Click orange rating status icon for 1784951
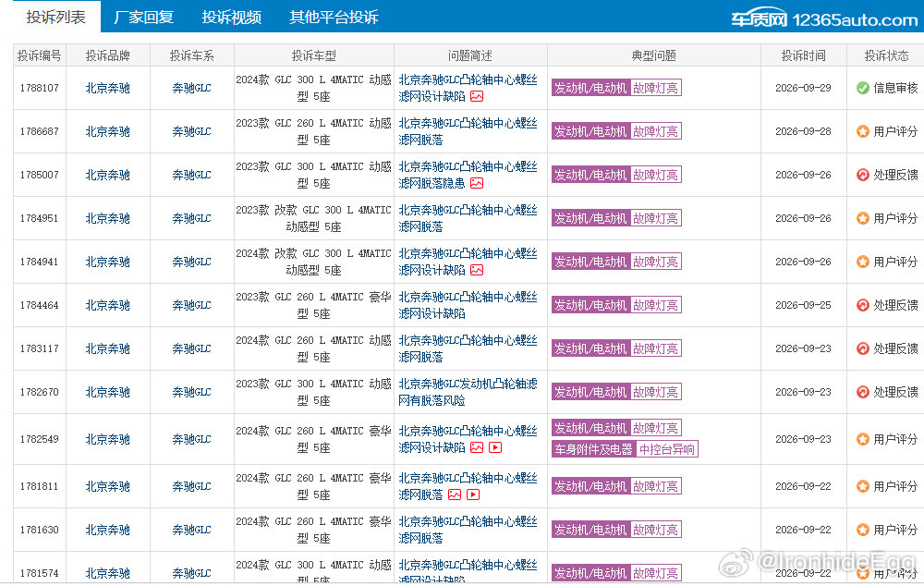 tap(863, 218)
